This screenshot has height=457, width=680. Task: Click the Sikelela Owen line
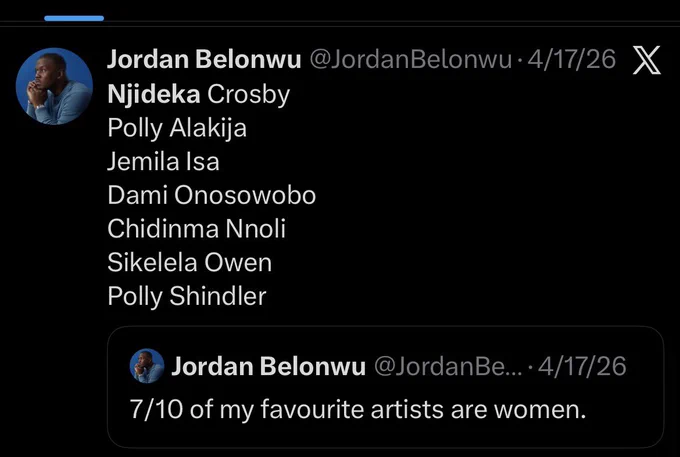[x=190, y=262]
